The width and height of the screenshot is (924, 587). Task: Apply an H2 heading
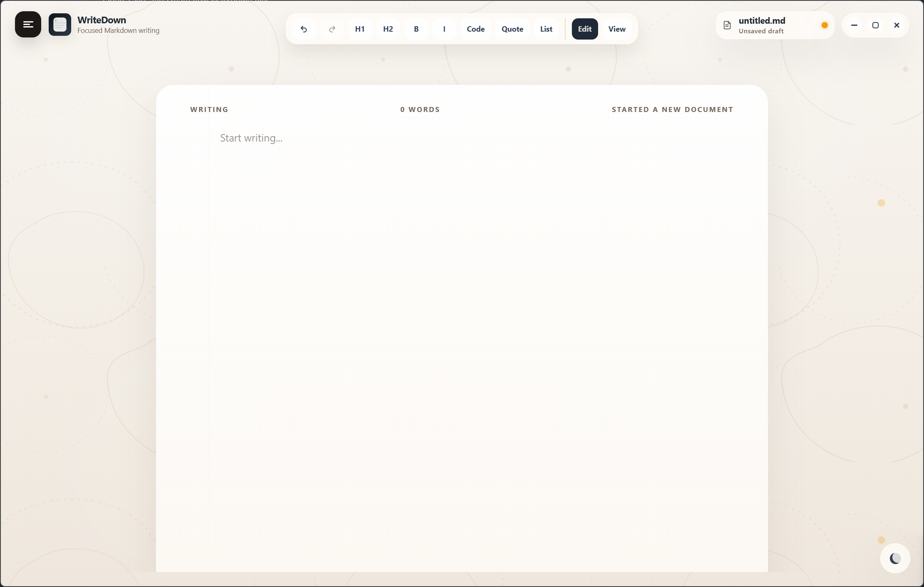coord(387,29)
